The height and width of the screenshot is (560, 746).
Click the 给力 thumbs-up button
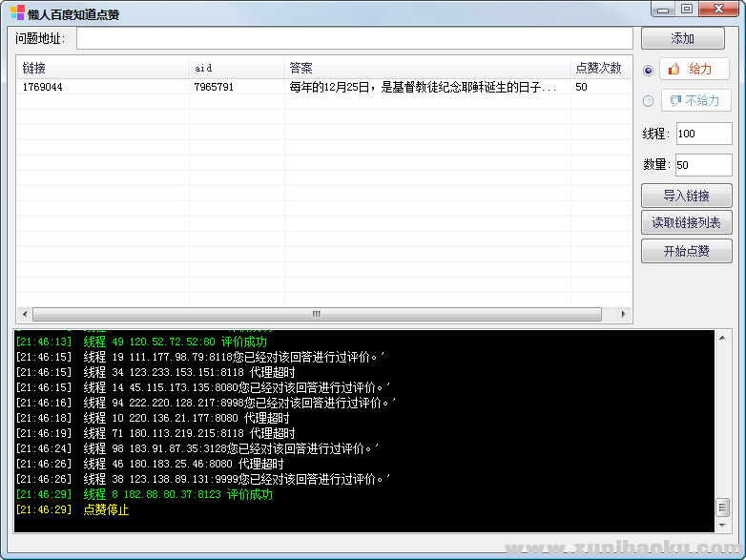(x=694, y=70)
